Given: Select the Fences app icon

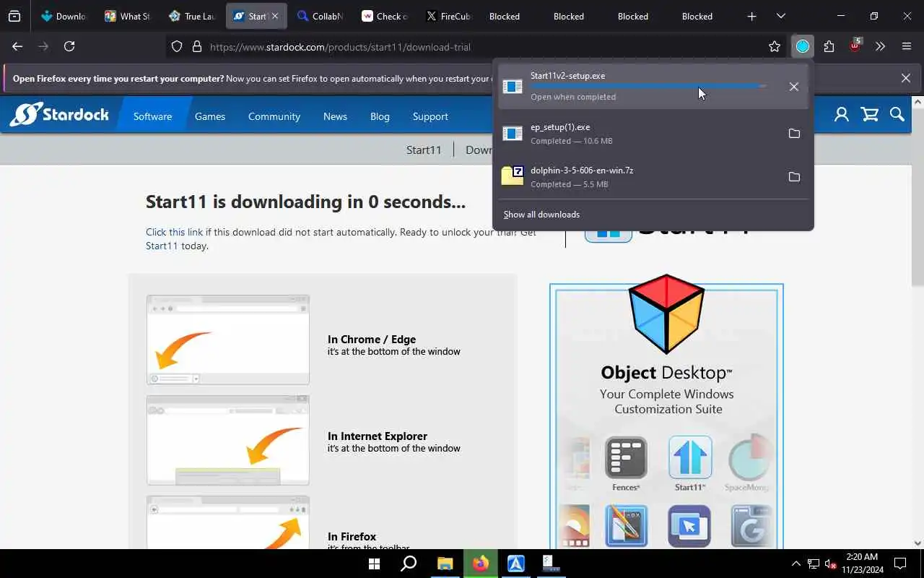Looking at the screenshot, I should 626,458.
